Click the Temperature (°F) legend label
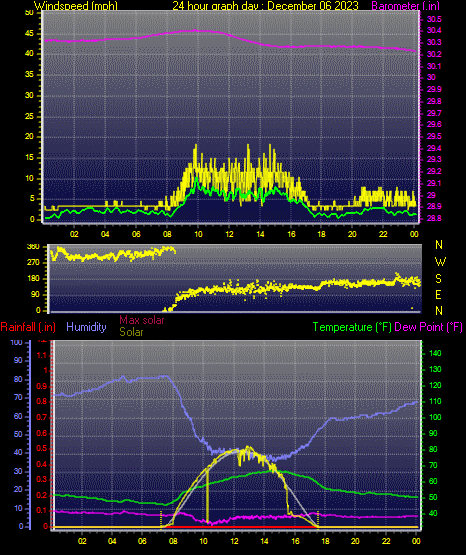Screen dimensions: 466x555 pyautogui.click(x=352, y=327)
